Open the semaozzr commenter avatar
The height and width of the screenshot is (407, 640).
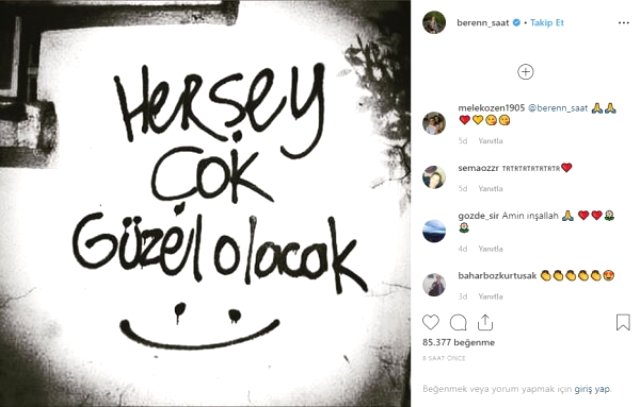click(x=434, y=177)
